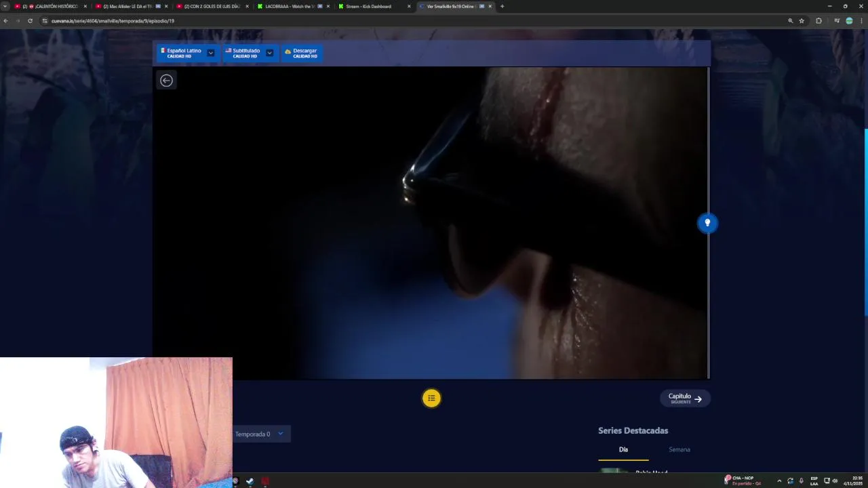Open the LACOBRAAA Kick tab
This screenshot has height=488, width=868.
click(x=292, y=6)
